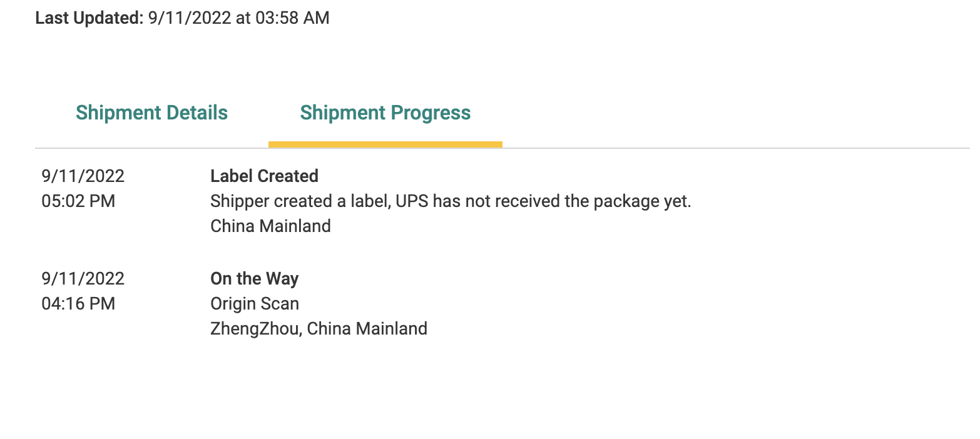
Task: Click the bold Last Updated label
Action: click(x=89, y=18)
